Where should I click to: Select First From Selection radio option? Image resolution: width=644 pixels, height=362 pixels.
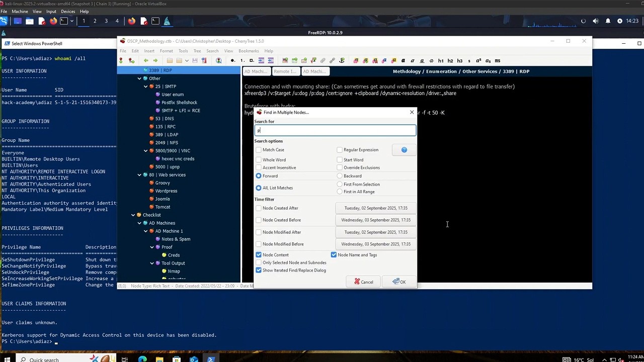point(340,185)
